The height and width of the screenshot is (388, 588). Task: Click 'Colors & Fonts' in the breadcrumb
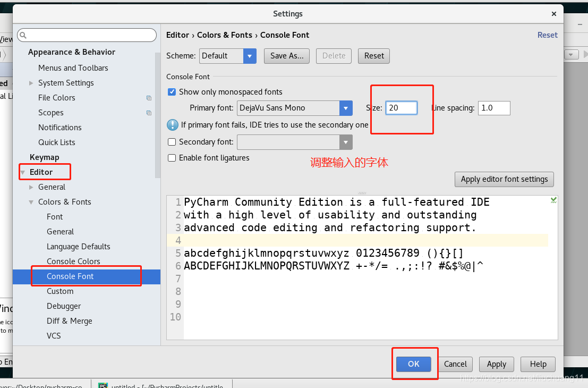(225, 35)
